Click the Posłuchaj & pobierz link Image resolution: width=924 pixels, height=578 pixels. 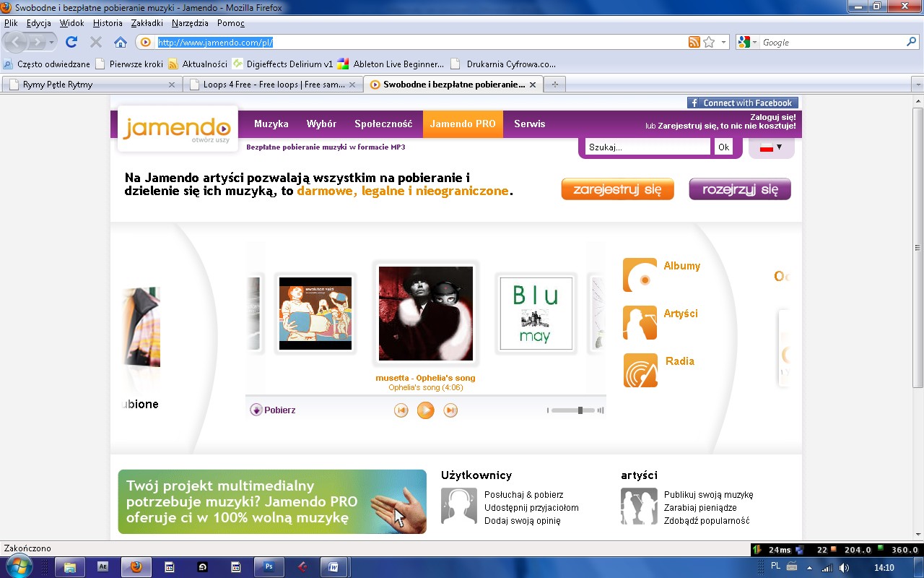pyautogui.click(x=524, y=495)
